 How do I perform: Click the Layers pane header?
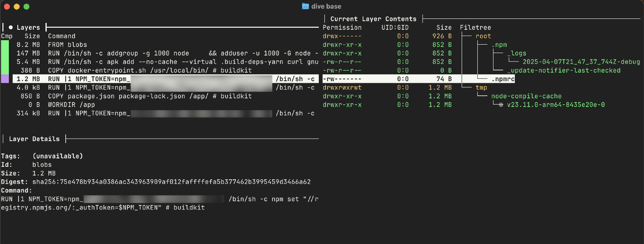(28, 28)
